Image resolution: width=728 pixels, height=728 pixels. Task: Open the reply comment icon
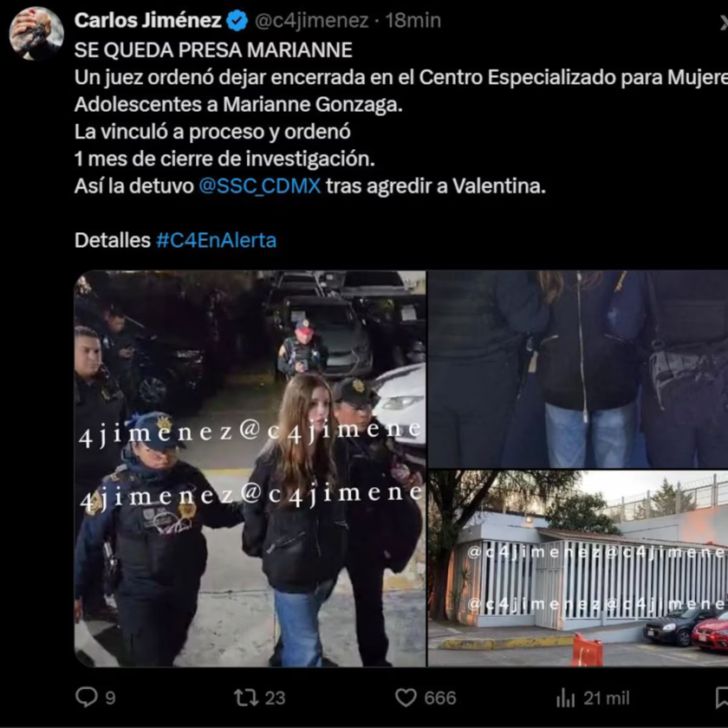point(87,697)
